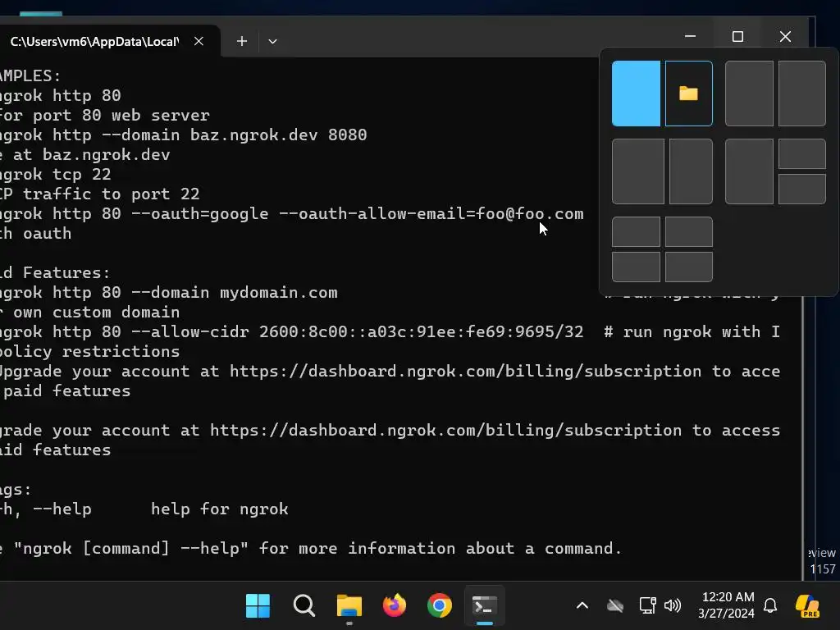Close the C:\Users\vm6\AppData terminal tab

pyautogui.click(x=199, y=41)
